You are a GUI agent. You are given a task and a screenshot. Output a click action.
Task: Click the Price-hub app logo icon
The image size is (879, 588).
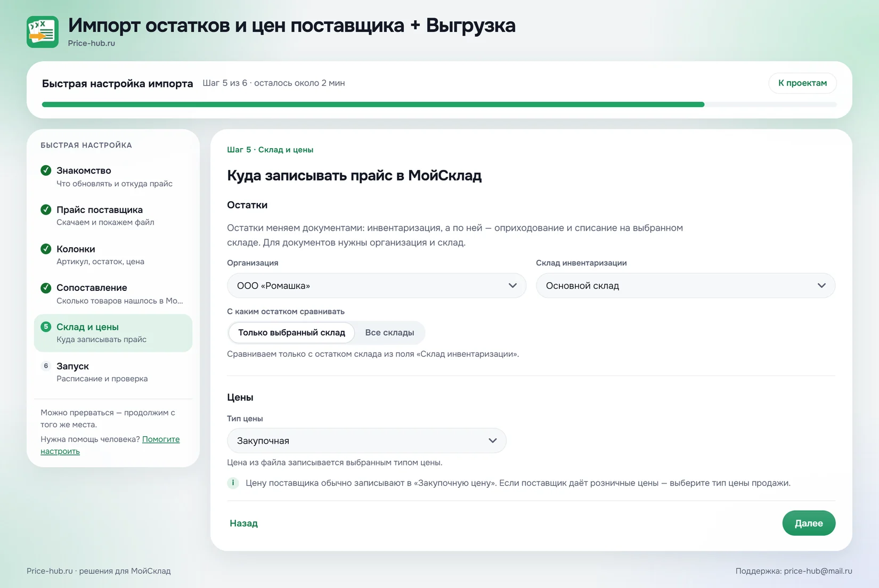[43, 32]
